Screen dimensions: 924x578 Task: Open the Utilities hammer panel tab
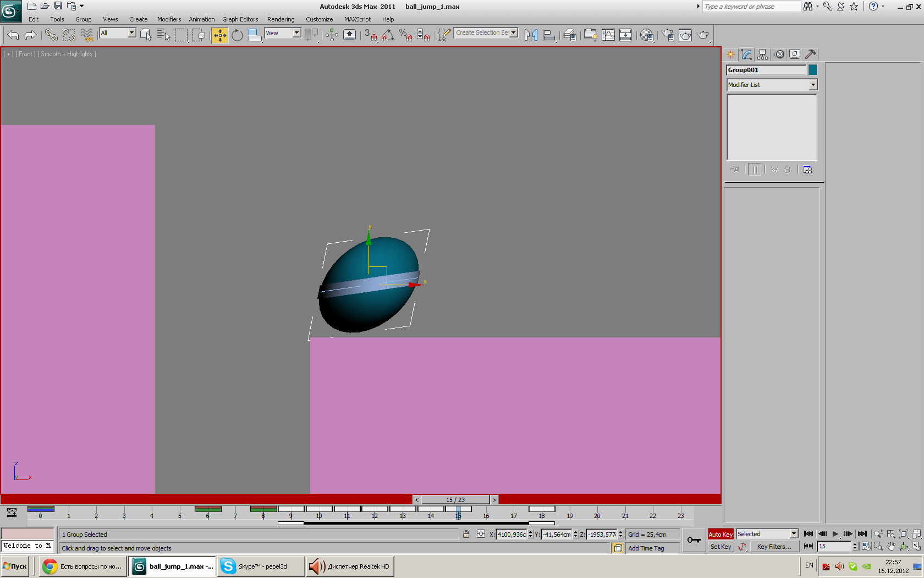pyautogui.click(x=810, y=54)
